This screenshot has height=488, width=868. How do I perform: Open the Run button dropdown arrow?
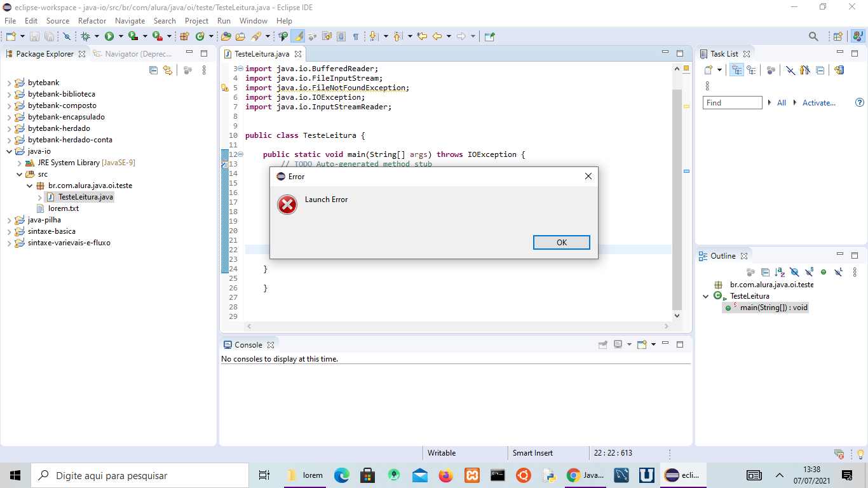click(x=120, y=37)
